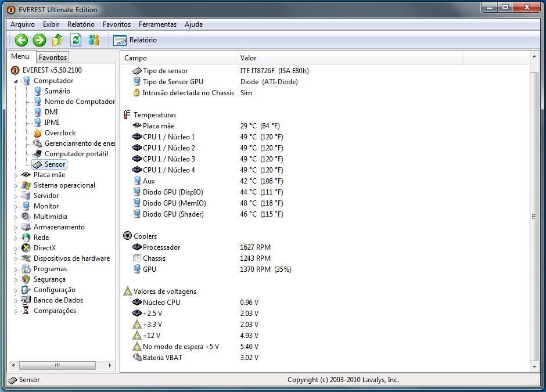Open the Favoritos menu
546x392 pixels.
coord(117,24)
